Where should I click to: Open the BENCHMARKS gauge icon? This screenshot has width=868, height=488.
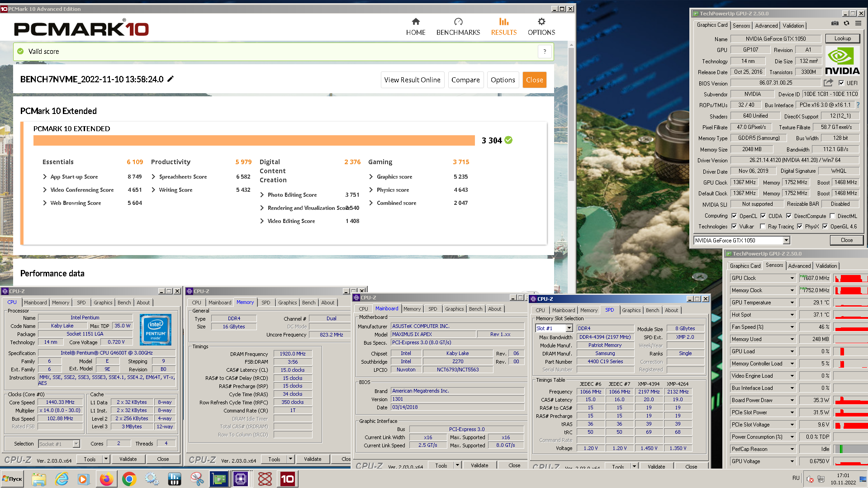[458, 21]
